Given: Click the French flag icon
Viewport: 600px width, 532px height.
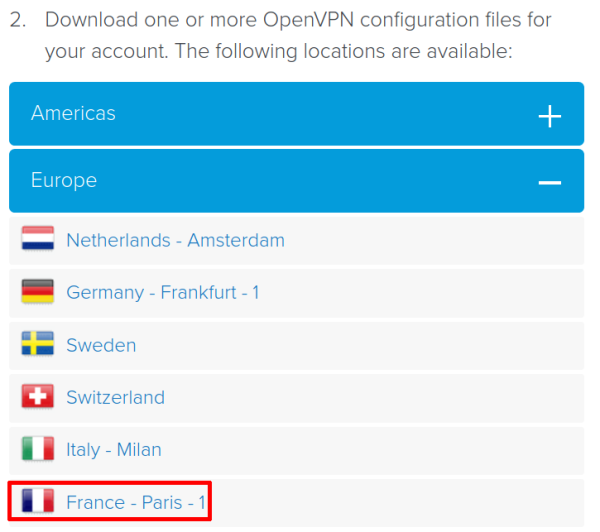Looking at the screenshot, I should [x=38, y=501].
